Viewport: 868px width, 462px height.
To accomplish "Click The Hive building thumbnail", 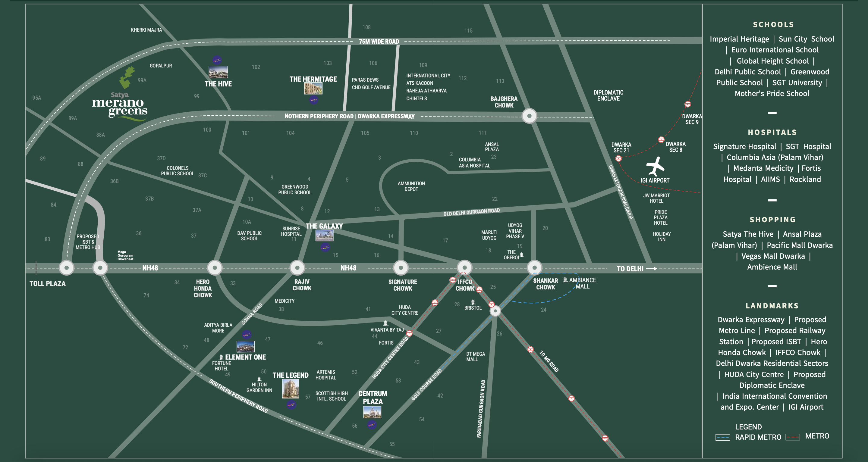I will point(218,72).
